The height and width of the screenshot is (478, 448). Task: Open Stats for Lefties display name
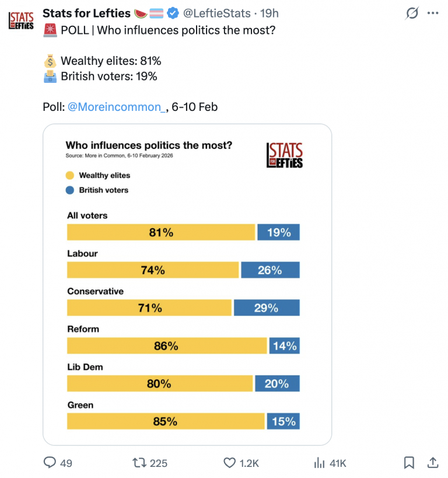(x=86, y=13)
